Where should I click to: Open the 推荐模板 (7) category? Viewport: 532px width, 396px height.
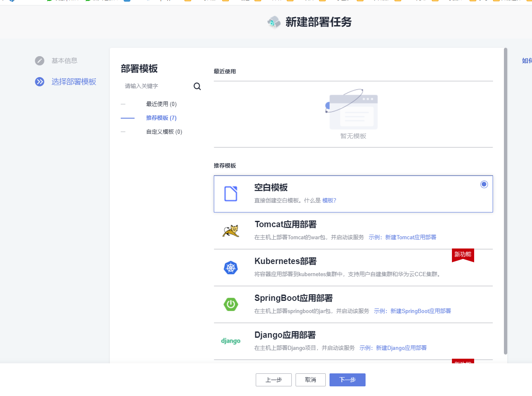161,118
